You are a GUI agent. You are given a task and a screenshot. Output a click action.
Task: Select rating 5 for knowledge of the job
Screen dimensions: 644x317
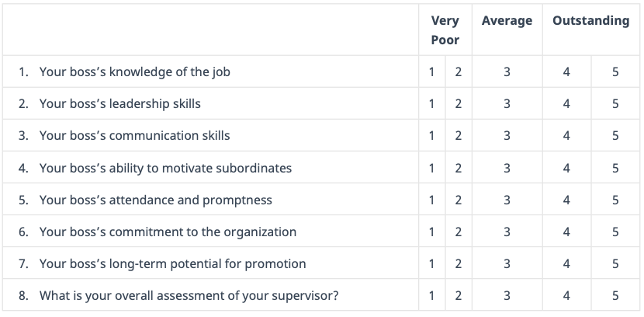(x=615, y=72)
